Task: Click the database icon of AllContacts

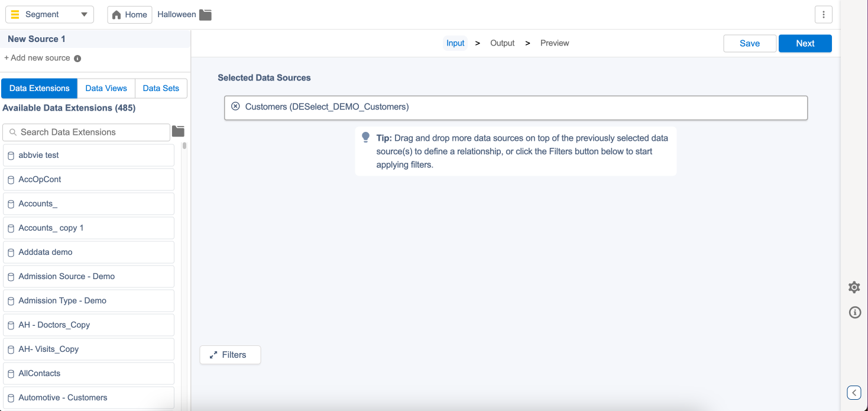Action: click(x=11, y=374)
